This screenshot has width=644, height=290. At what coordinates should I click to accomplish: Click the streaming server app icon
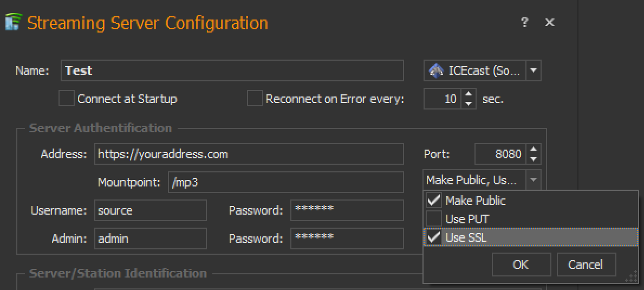[13, 22]
